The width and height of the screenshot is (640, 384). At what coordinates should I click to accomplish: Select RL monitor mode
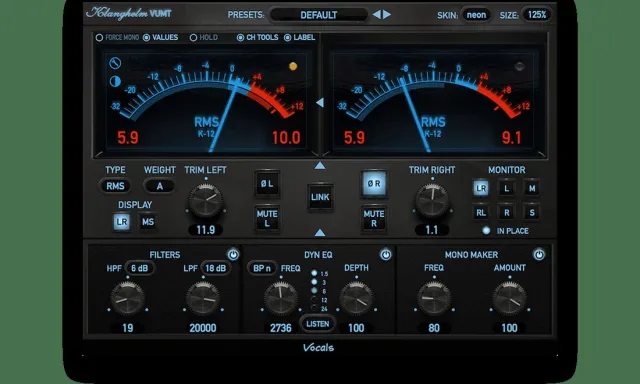coord(481,213)
